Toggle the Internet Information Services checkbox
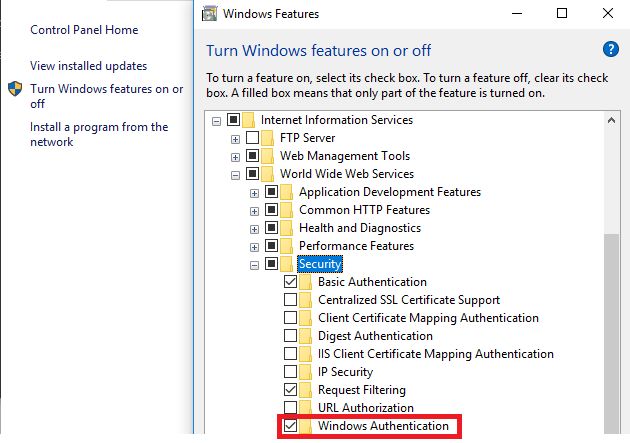 click(x=233, y=119)
